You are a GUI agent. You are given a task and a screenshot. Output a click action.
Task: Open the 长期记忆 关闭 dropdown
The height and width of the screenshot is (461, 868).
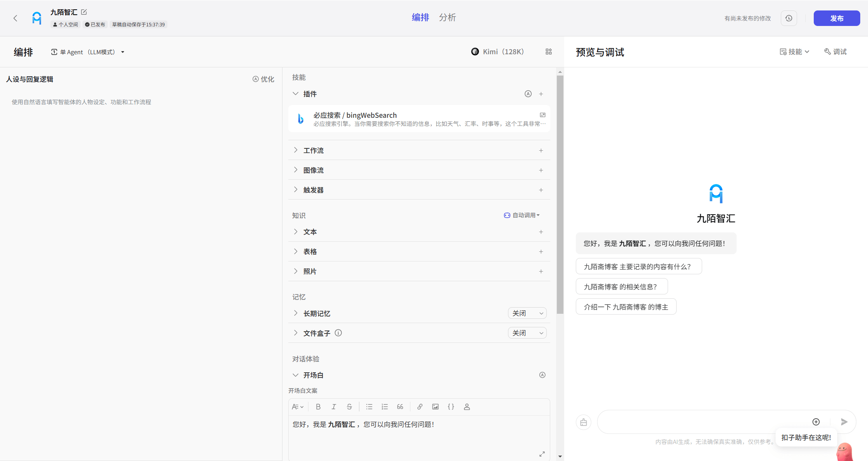point(527,313)
